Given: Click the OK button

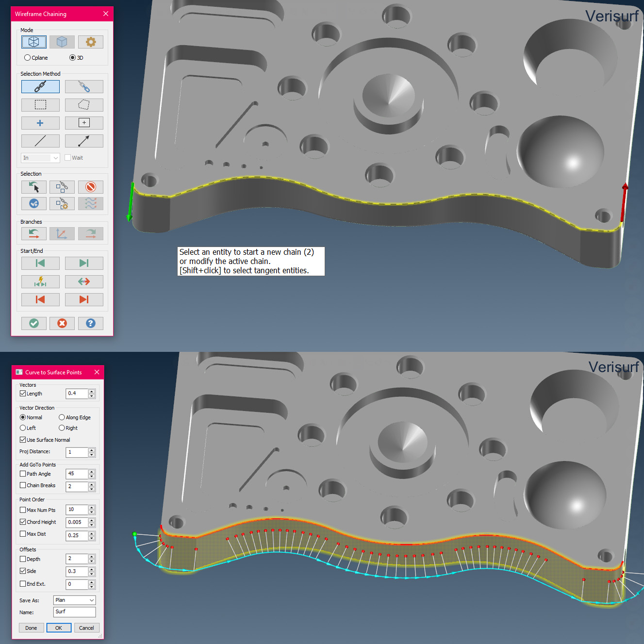Looking at the screenshot, I should [59, 628].
